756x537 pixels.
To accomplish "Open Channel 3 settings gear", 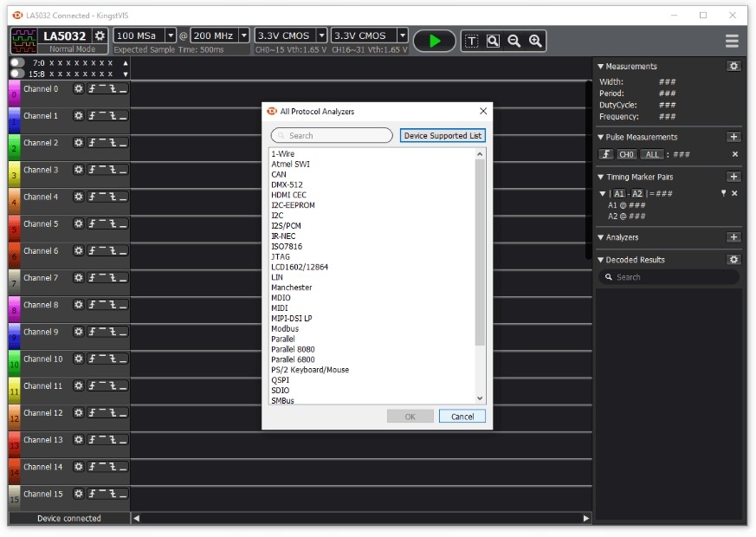I will point(78,170).
